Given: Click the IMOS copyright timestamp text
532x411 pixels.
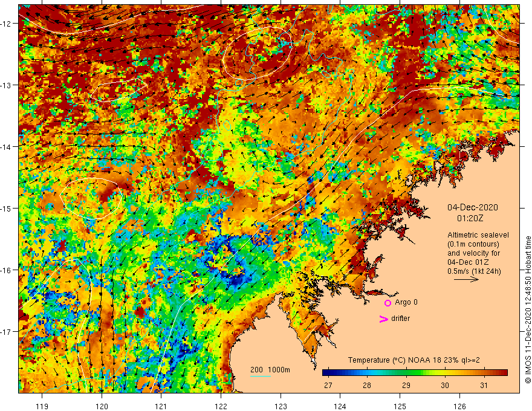Looking at the screenshot, I should pos(528,309).
